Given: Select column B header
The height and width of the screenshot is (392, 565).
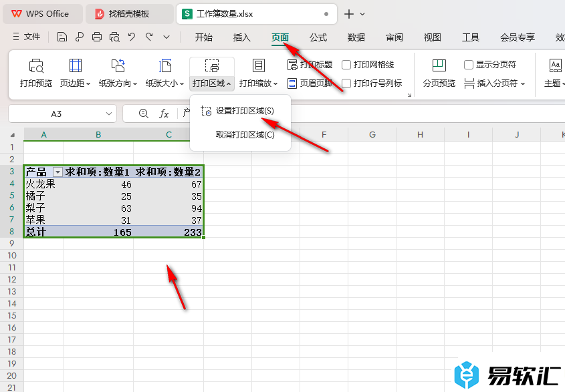Looking at the screenshot, I should 98,135.
